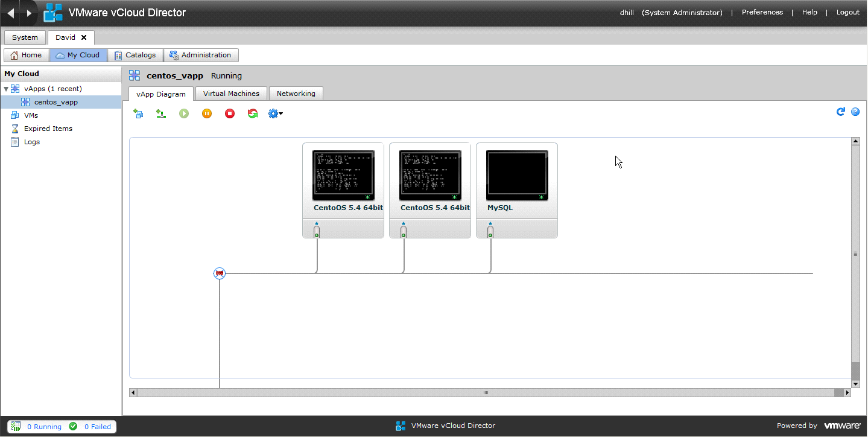Open Expired Items in the sidebar
Image resolution: width=868 pixels, height=437 pixels.
(48, 129)
